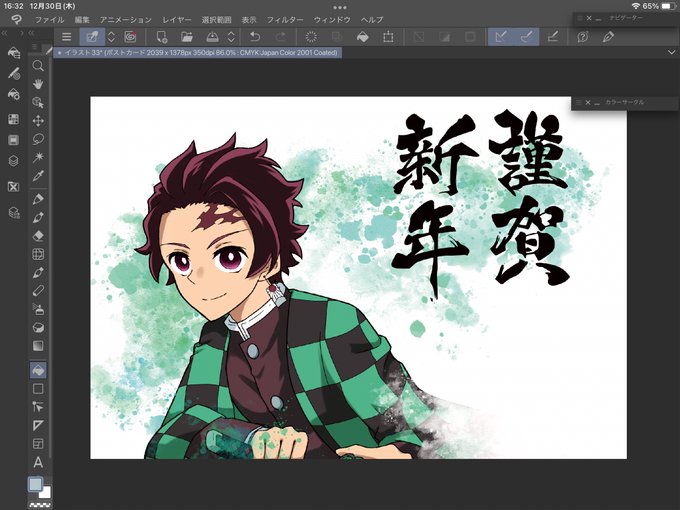The image size is (680, 510).
Task: Click the Fill bucket icon in command bar
Action: 363,37
